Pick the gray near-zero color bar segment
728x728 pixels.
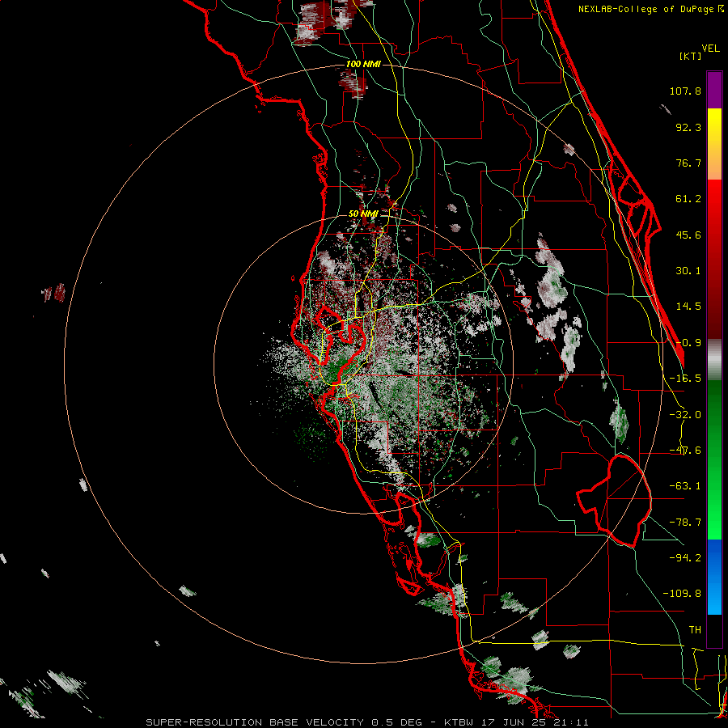(714, 360)
